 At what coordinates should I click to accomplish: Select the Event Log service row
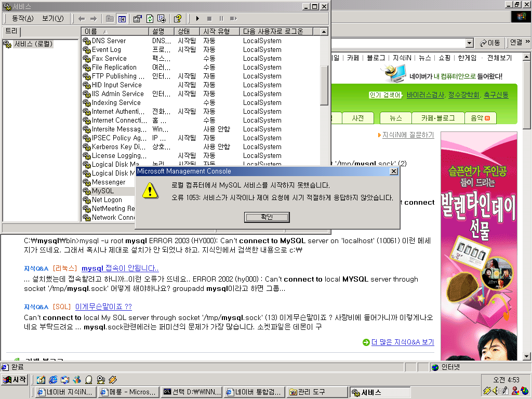pos(201,49)
